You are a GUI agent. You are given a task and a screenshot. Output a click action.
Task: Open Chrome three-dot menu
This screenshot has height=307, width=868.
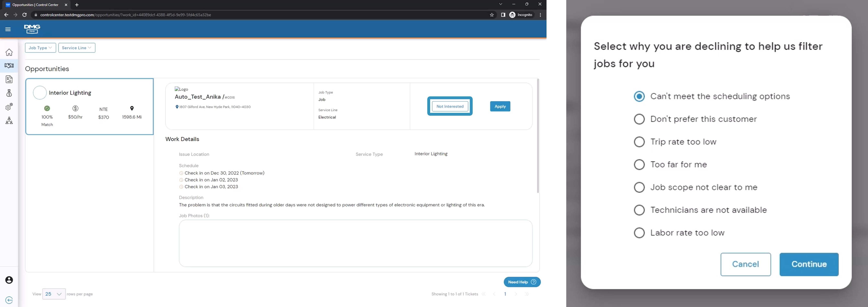pyautogui.click(x=540, y=15)
